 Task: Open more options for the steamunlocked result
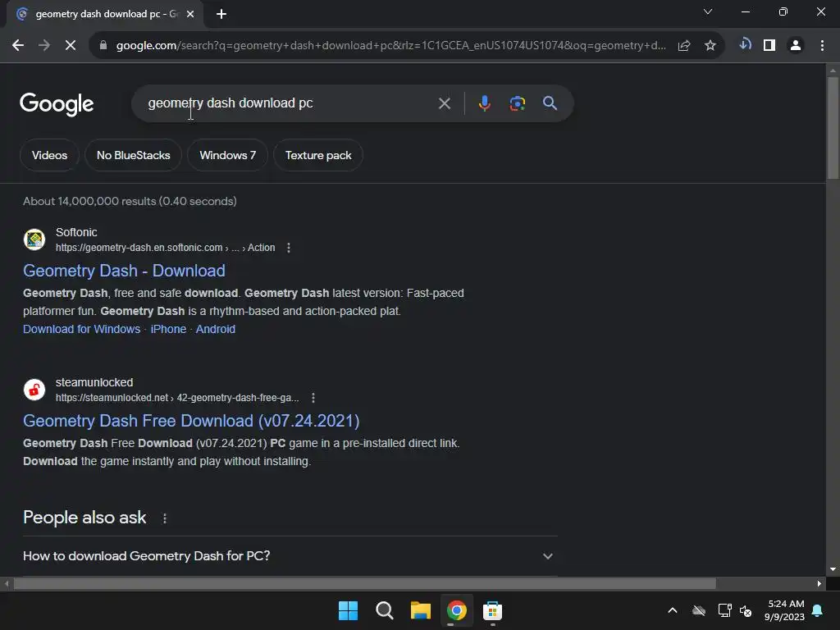[313, 398]
